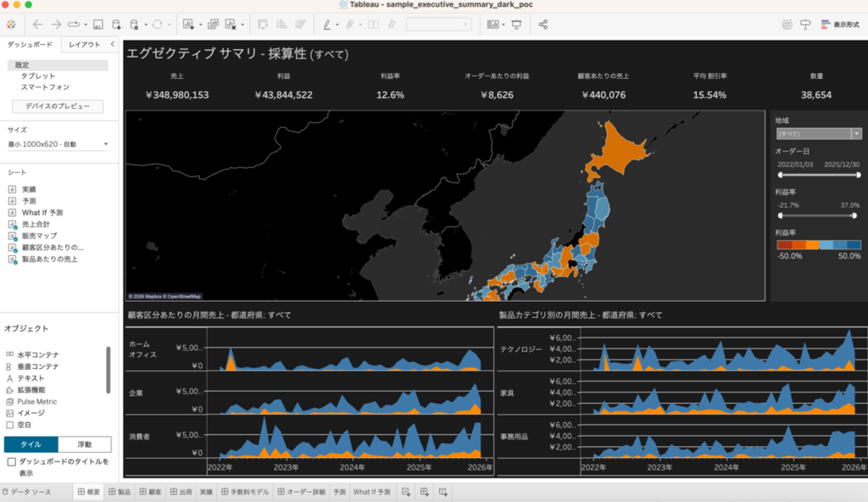
Task: Click the New Story tab icon at bottom
Action: 442,492
